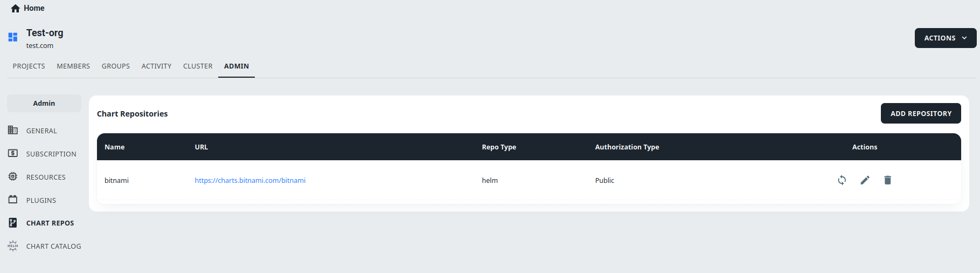Click the test.com domain text
The image size is (980, 273).
point(40,46)
